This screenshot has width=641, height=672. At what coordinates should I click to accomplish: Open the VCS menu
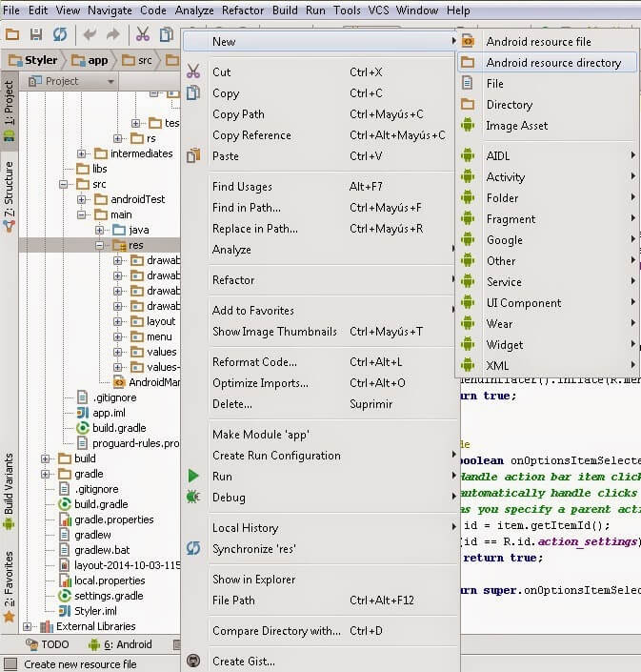click(378, 10)
